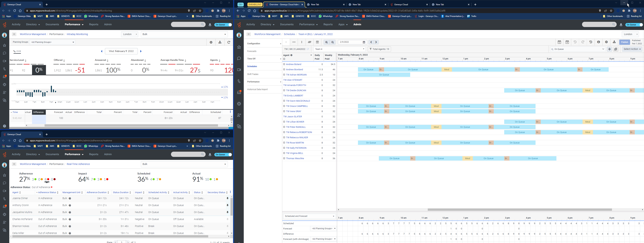The height and width of the screenshot is (243, 644).
Task: Refresh the Intraday Monitoring data
Action: [229, 42]
